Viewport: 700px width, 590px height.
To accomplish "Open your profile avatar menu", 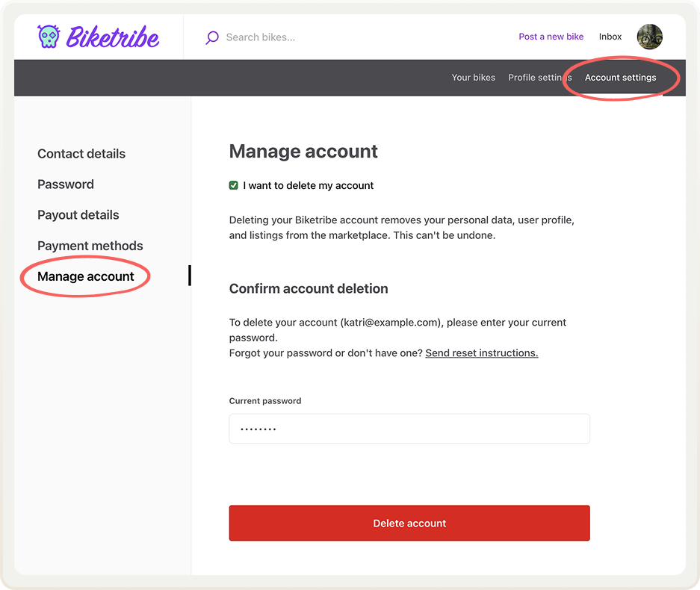I will 649,37.
